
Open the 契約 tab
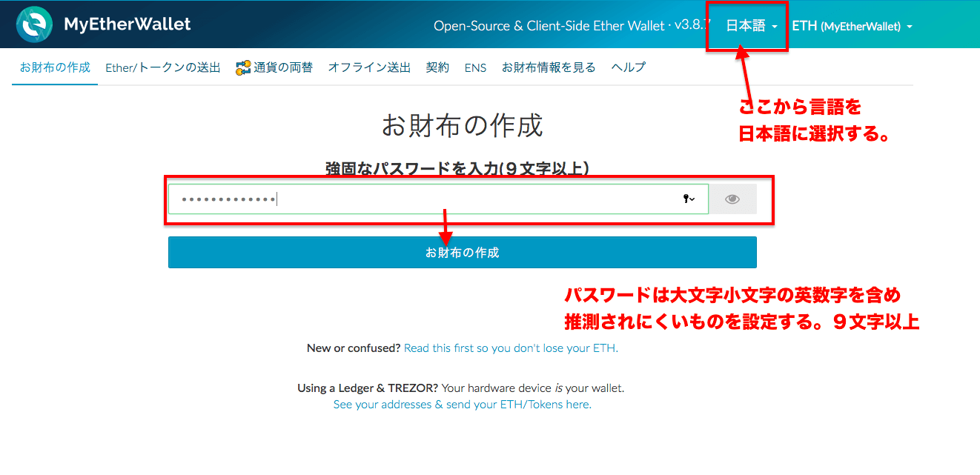(437, 67)
